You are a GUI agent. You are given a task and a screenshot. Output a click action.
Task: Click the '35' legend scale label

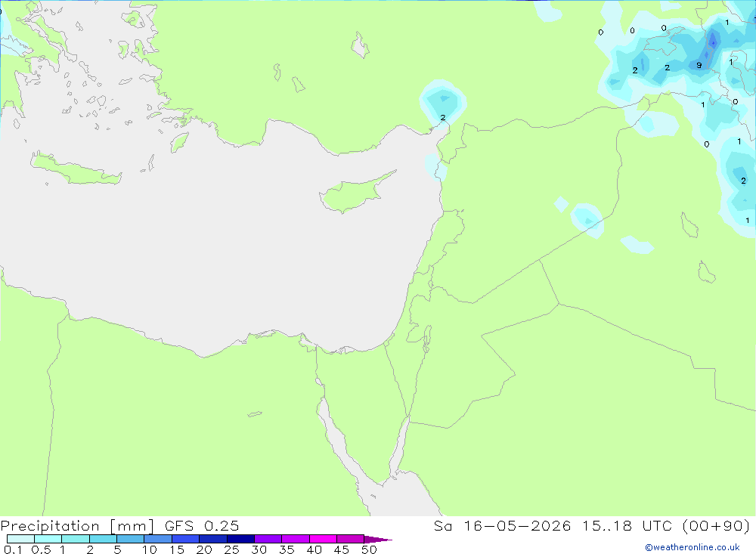(x=287, y=549)
